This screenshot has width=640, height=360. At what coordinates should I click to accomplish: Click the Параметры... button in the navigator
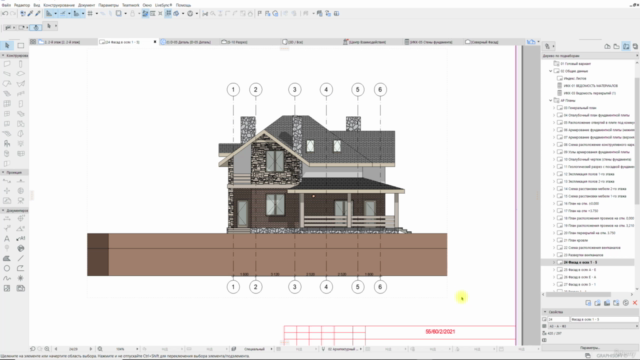pos(590,348)
